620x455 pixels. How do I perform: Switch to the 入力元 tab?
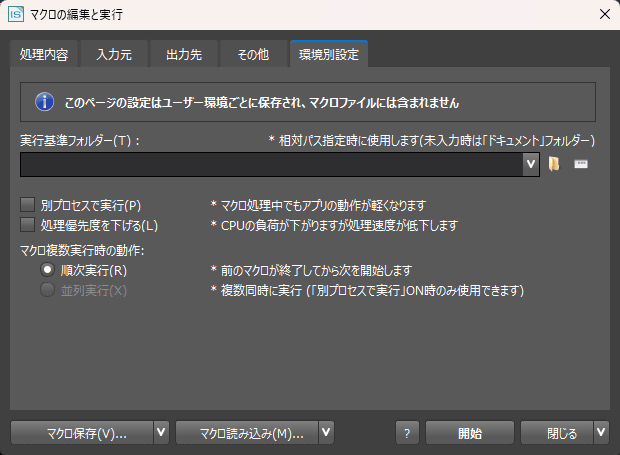pos(114,54)
